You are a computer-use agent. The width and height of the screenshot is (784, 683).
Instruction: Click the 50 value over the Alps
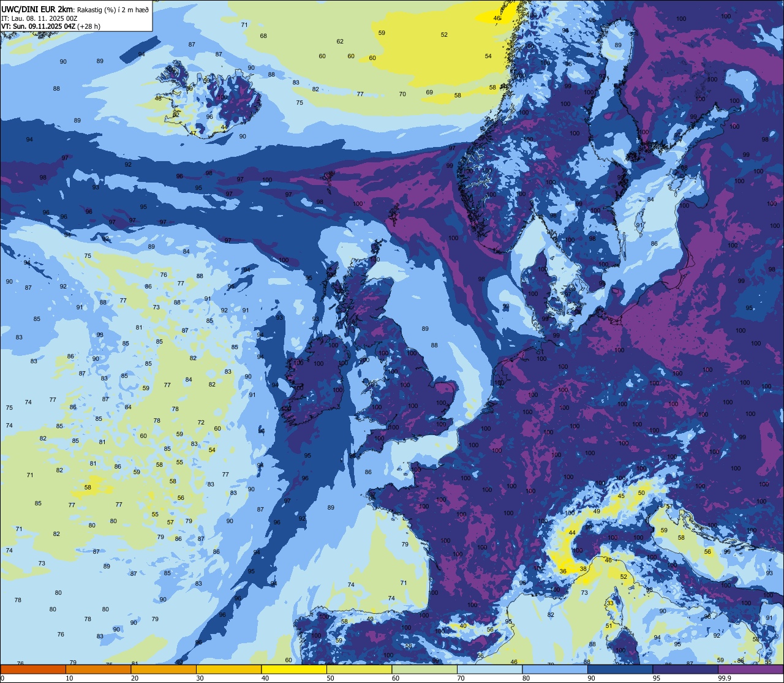tap(641, 493)
